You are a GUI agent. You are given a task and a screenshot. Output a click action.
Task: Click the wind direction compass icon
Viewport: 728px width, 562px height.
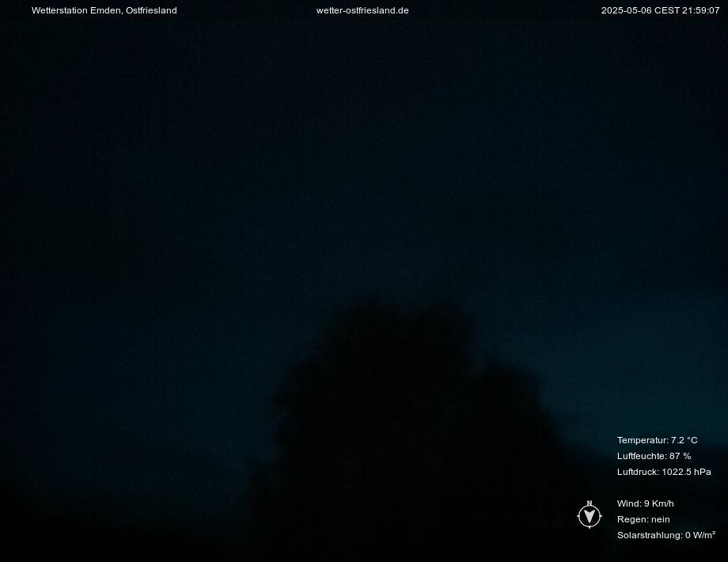point(590,515)
